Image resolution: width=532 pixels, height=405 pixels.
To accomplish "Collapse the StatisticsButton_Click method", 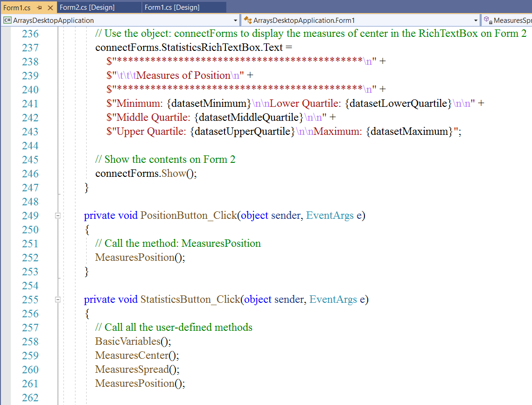I will pyautogui.click(x=58, y=300).
